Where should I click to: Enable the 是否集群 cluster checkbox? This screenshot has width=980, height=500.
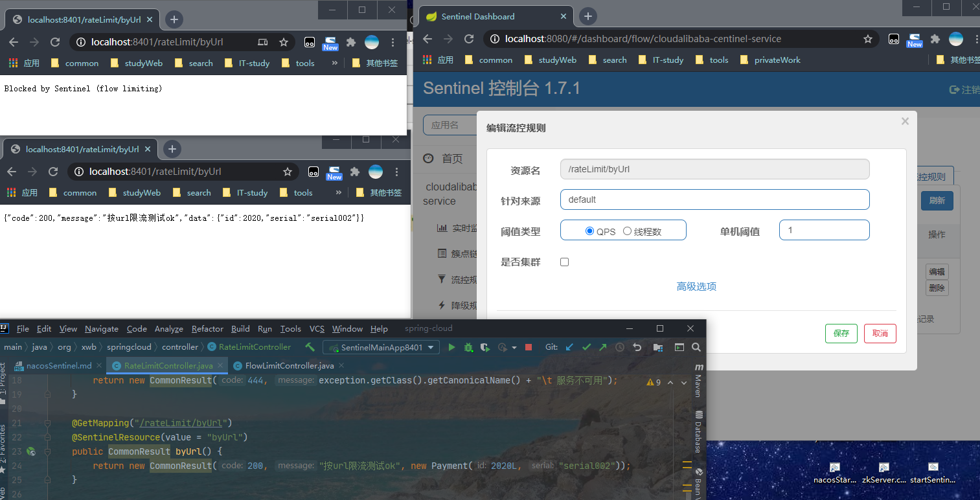click(564, 262)
